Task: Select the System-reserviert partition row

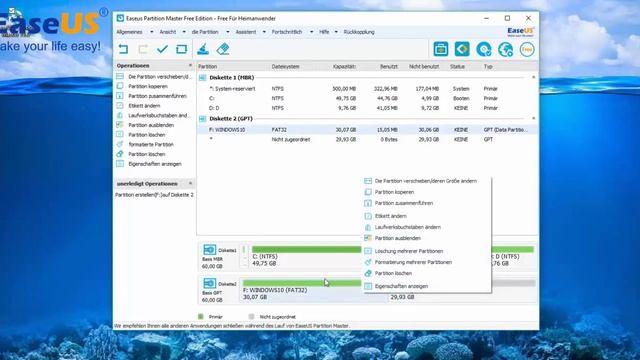Action: [367, 89]
